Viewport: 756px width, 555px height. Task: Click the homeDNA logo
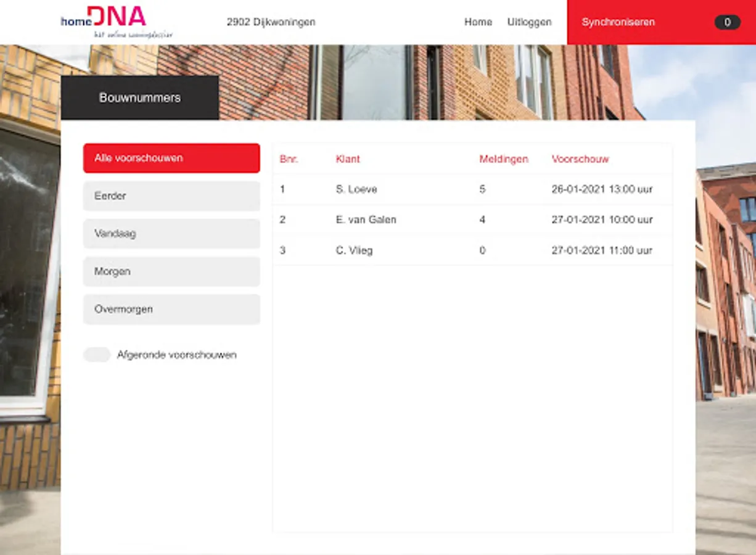coord(117,22)
